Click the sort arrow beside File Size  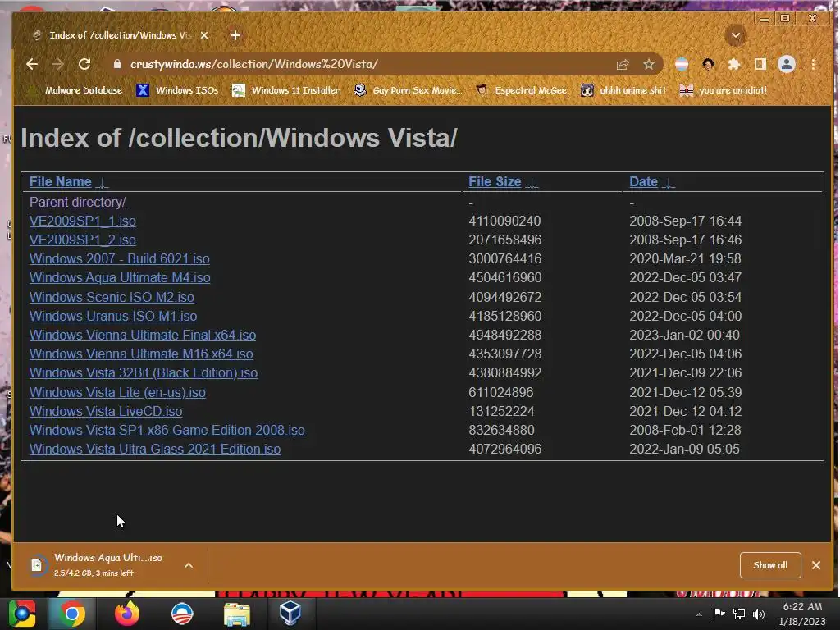532,183
